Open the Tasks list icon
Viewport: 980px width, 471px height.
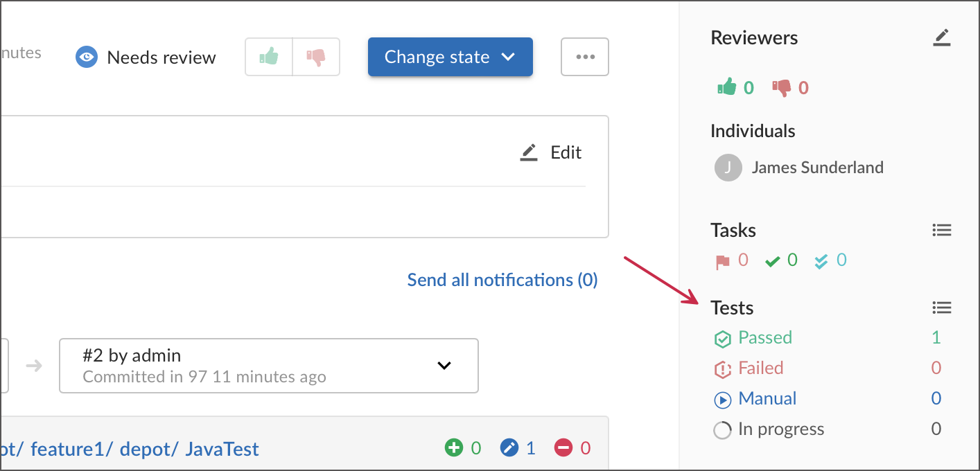941,230
